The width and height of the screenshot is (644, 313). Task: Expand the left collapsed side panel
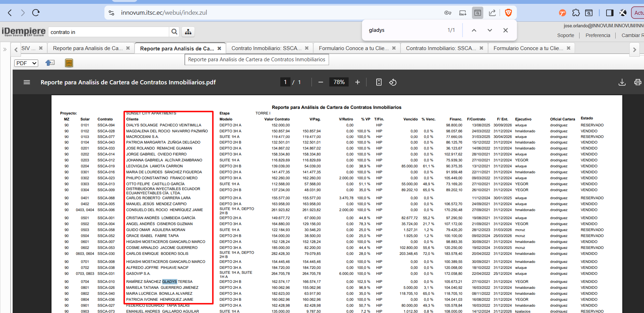5,49
